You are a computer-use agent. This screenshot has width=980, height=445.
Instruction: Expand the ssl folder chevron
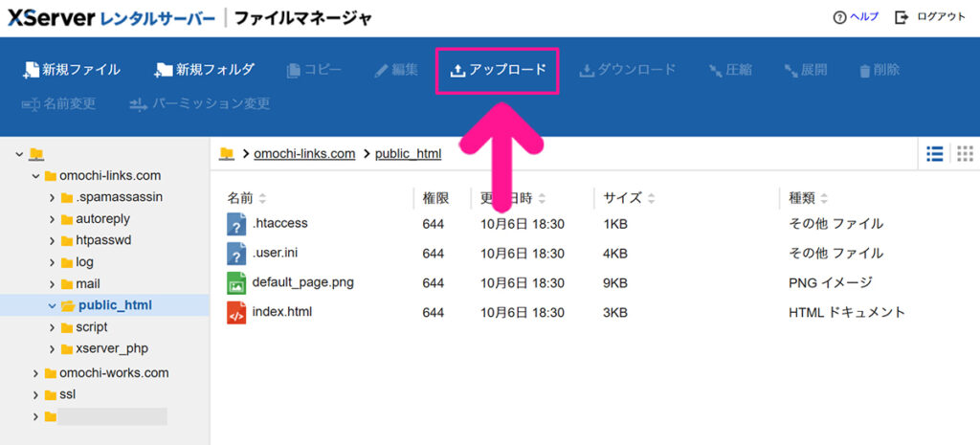click(36, 394)
